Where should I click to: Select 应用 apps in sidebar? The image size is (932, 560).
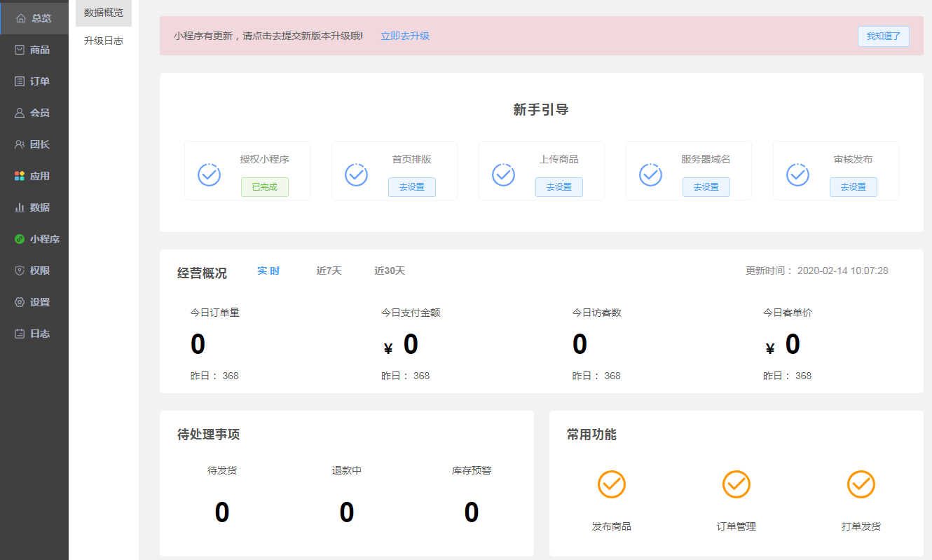[34, 176]
